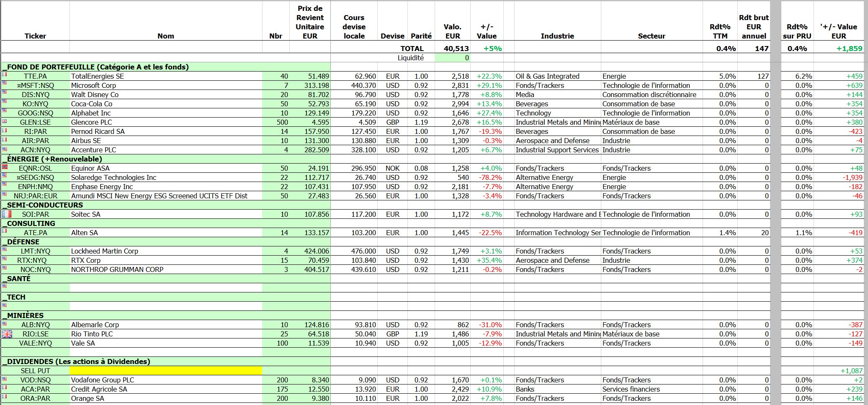Select the Soitec SA name cell

point(166,214)
